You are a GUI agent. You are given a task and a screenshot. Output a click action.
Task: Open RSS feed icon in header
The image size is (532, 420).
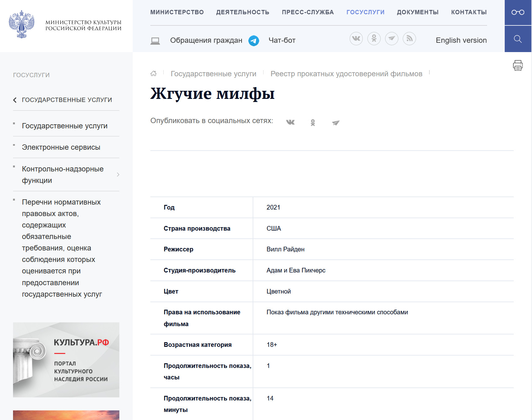tap(409, 39)
